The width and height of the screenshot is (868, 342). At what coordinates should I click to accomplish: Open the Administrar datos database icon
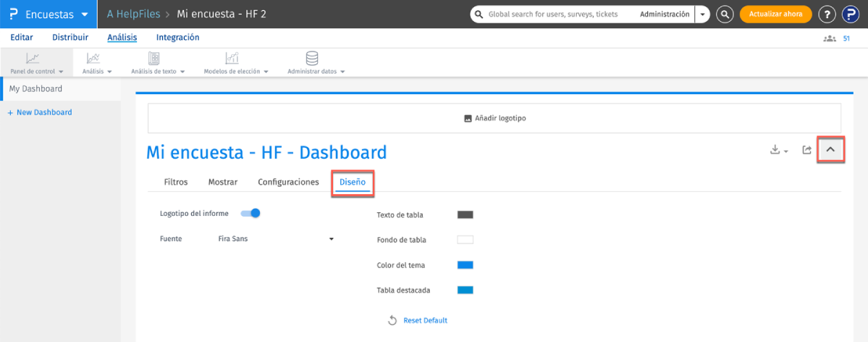point(312,59)
